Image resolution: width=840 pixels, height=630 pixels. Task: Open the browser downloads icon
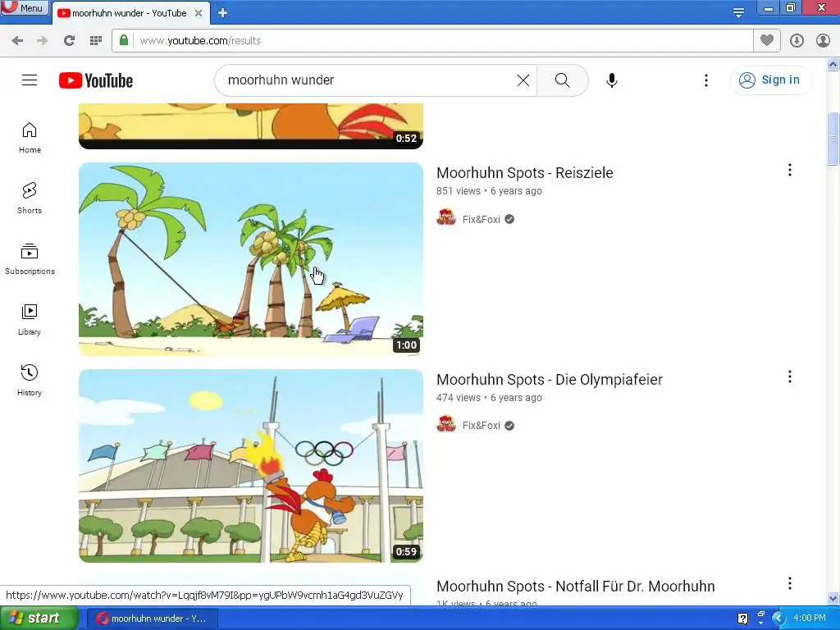(x=797, y=41)
